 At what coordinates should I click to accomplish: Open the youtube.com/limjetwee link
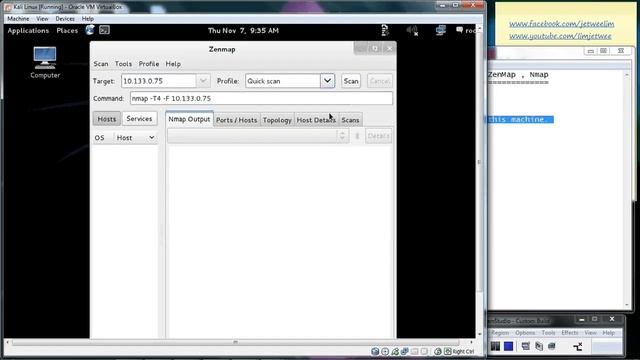560,36
